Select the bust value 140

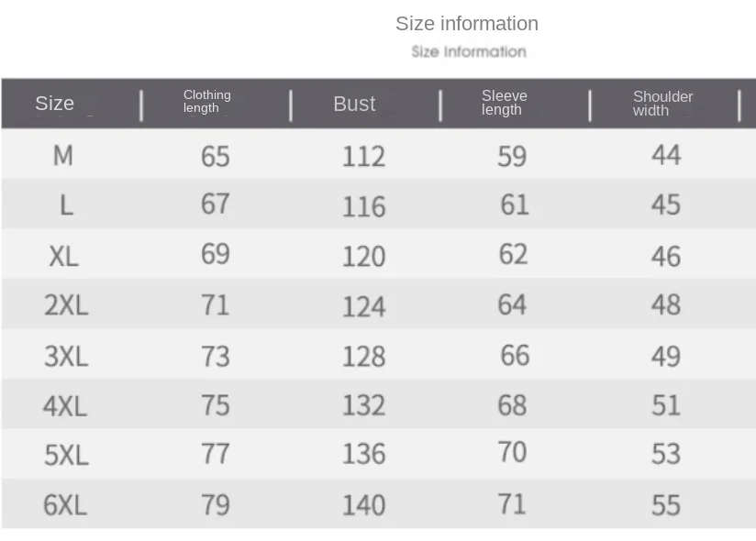tap(363, 506)
